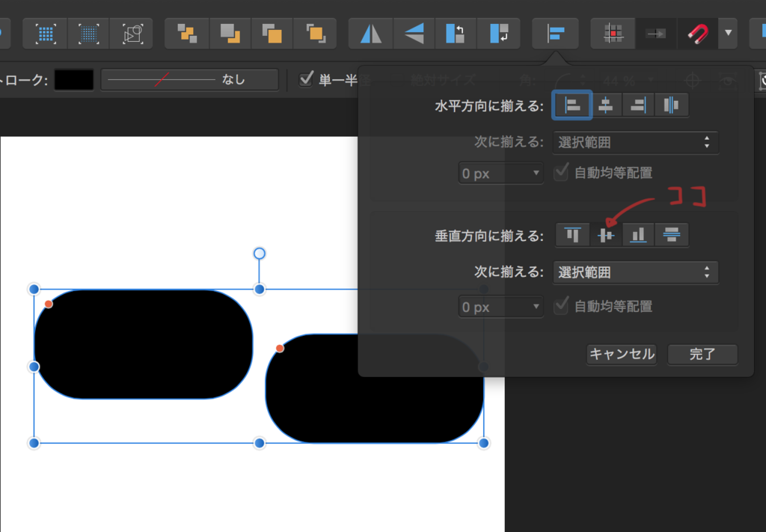Screen dimensions: 766x532
Task: Click the Xor boolean operation icon
Action: pos(315,34)
